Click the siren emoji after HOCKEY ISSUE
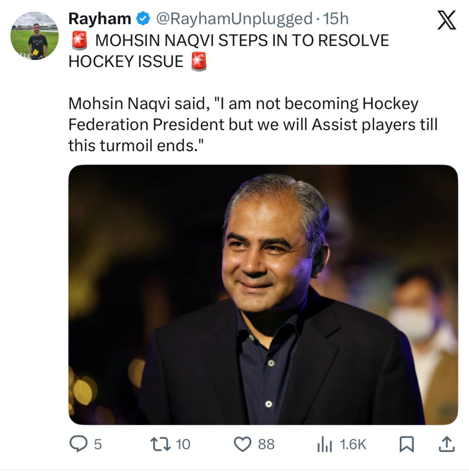469x476 pixels. 199,61
